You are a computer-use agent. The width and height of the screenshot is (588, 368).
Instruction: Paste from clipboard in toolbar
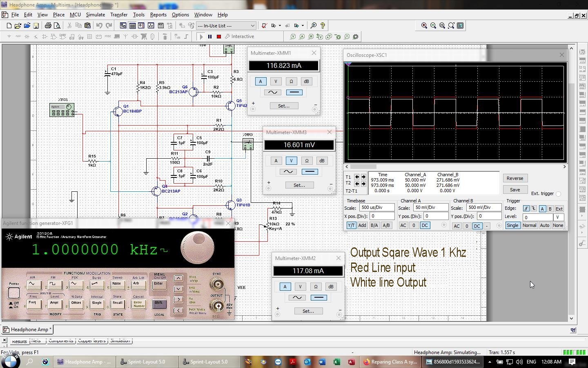(x=87, y=26)
